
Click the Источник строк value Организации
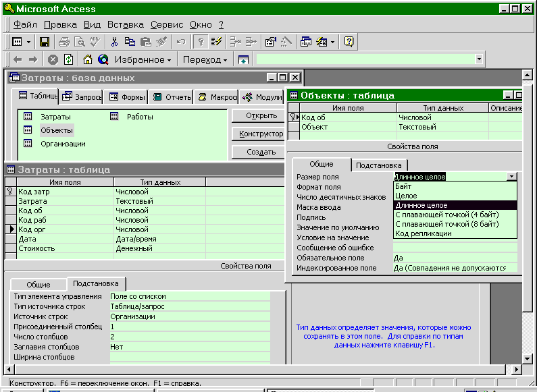190,316
